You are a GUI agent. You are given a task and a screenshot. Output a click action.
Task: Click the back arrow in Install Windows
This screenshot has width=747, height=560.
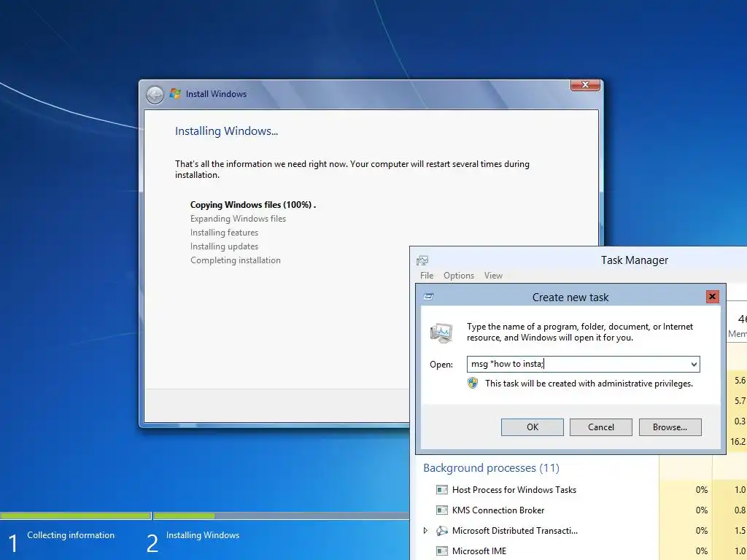(155, 95)
